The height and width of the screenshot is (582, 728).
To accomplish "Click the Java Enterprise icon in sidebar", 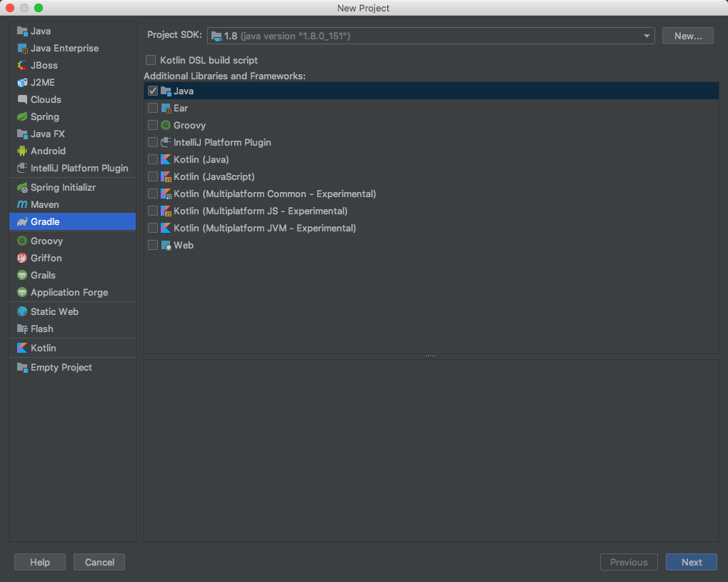I will [x=22, y=49].
